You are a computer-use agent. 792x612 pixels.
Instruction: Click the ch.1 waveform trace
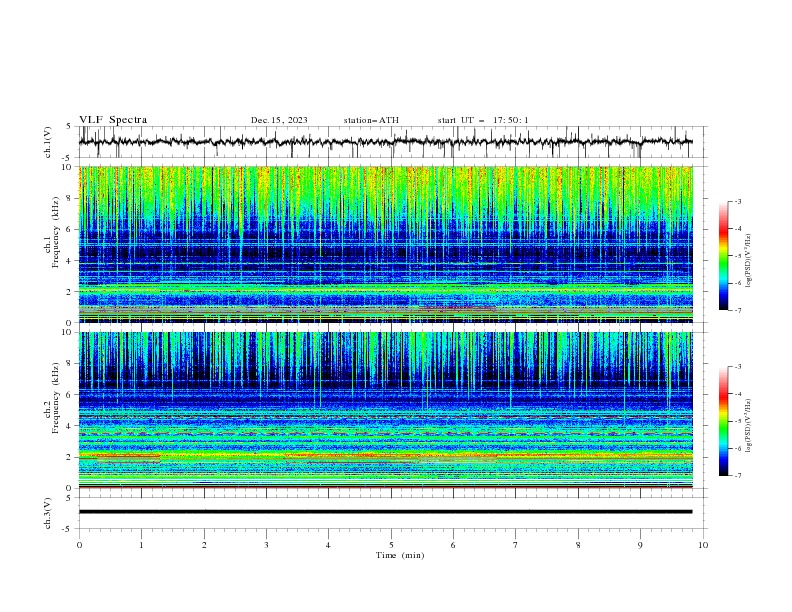[385, 142]
